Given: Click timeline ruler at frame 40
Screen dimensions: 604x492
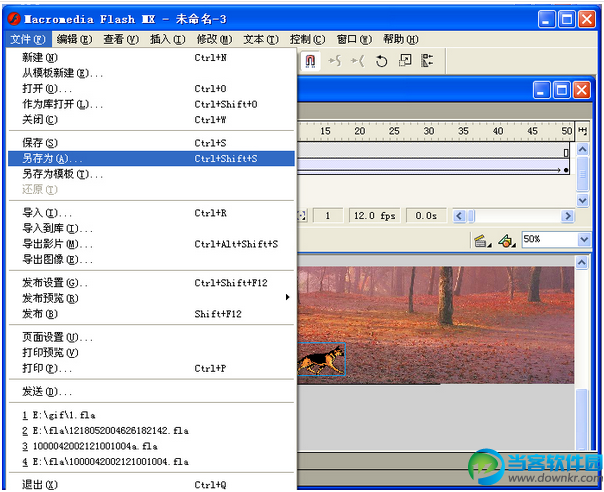Looking at the screenshot, I should 498,131.
